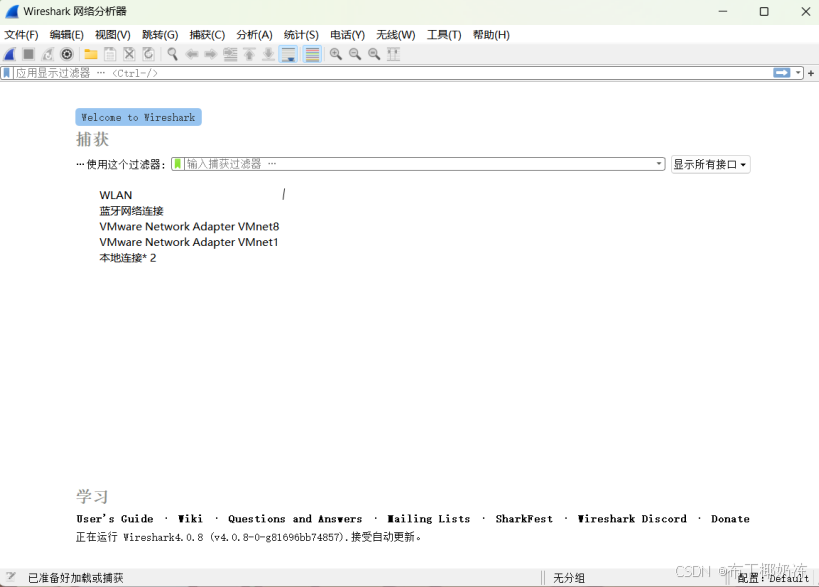Jump to the first packet
This screenshot has width=819, height=587.
[249, 54]
